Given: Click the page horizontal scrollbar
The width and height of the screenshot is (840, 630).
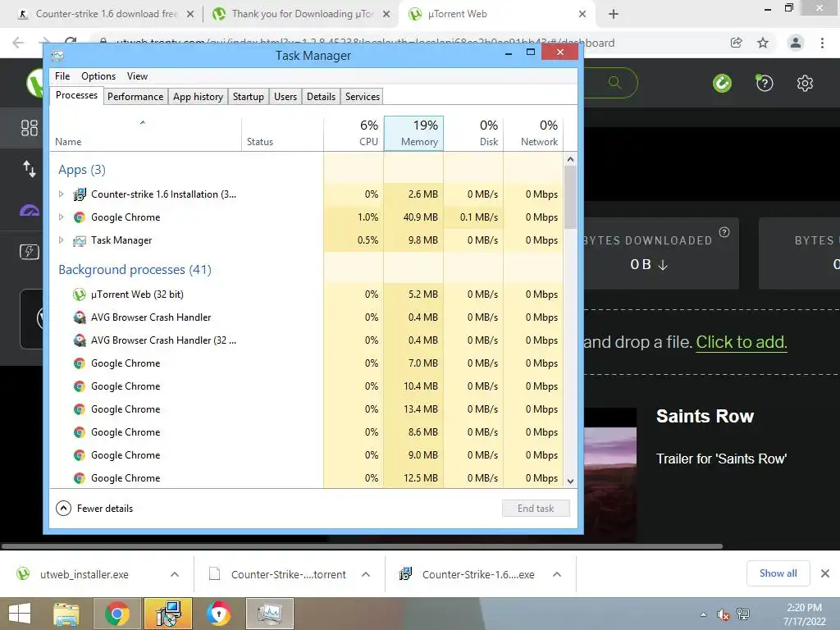Looking at the screenshot, I should [x=362, y=546].
